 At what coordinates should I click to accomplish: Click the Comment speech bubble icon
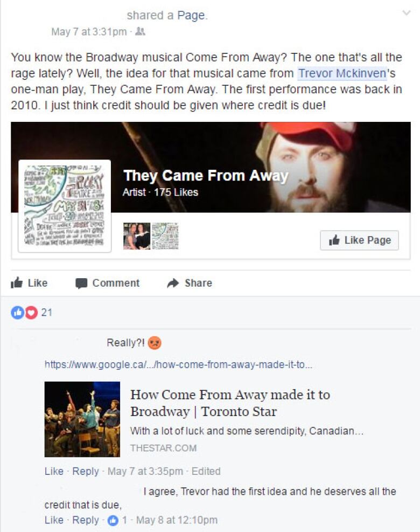click(82, 284)
